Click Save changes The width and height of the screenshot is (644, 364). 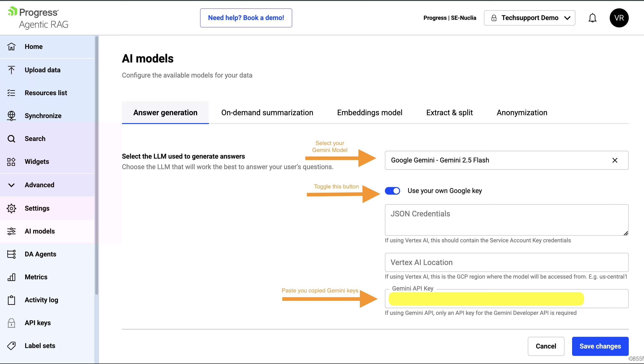tap(600, 346)
